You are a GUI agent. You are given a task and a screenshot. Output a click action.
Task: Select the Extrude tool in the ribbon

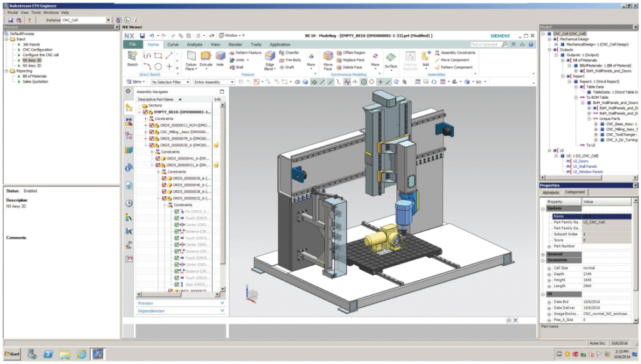pos(206,58)
